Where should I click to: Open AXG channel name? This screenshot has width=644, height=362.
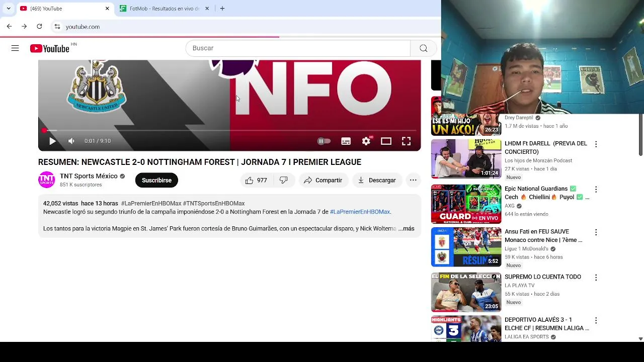pos(510,206)
